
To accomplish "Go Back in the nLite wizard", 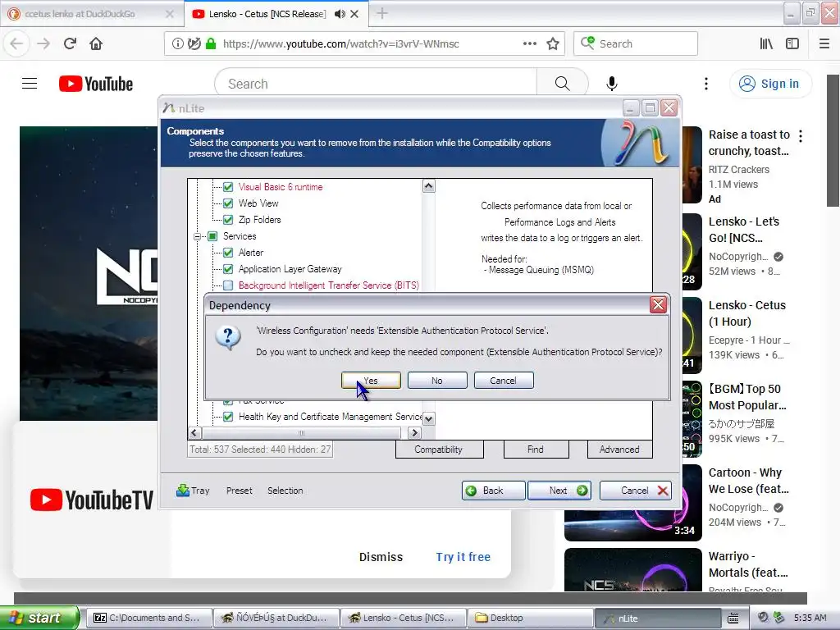I will tap(493, 491).
